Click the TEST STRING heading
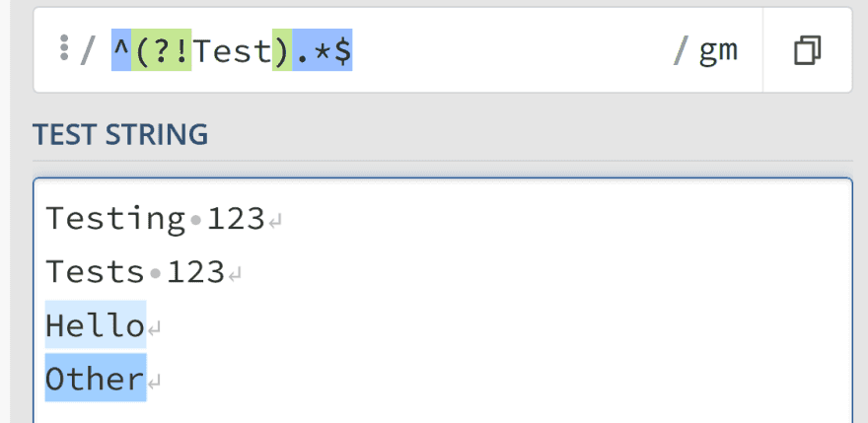Viewport: 868px width, 423px height. pos(120,134)
